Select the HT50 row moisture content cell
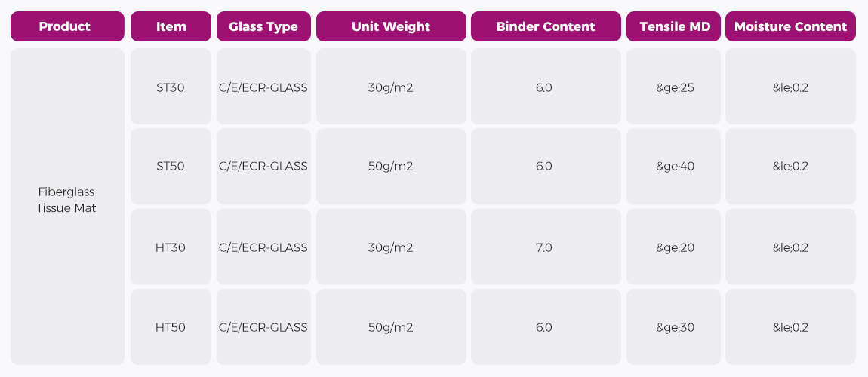This screenshot has height=377, width=868. point(790,327)
